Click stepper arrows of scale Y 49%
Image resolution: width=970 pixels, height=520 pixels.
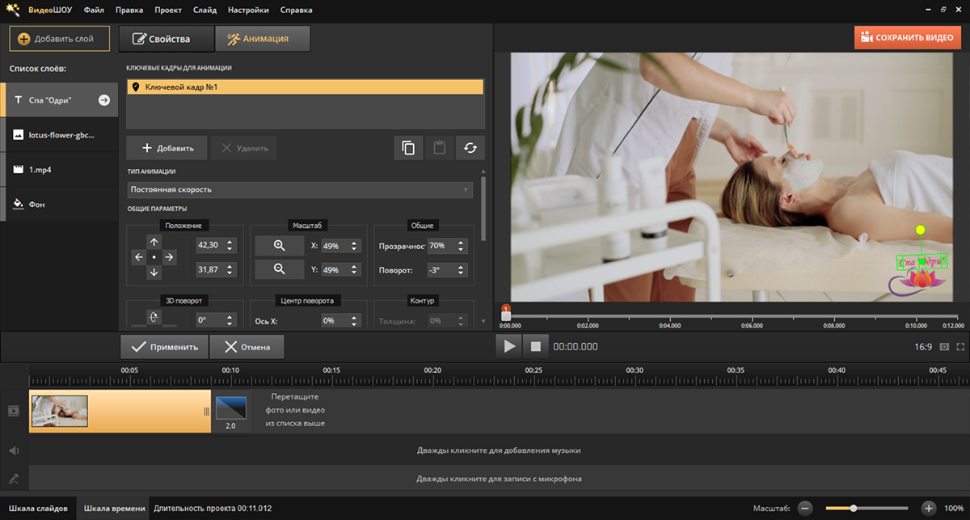coord(354,270)
